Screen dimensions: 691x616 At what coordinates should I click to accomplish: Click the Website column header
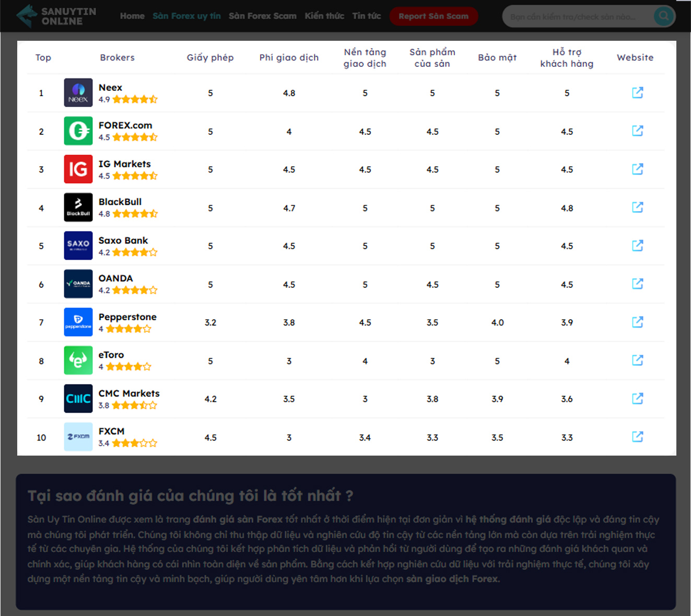tap(635, 57)
